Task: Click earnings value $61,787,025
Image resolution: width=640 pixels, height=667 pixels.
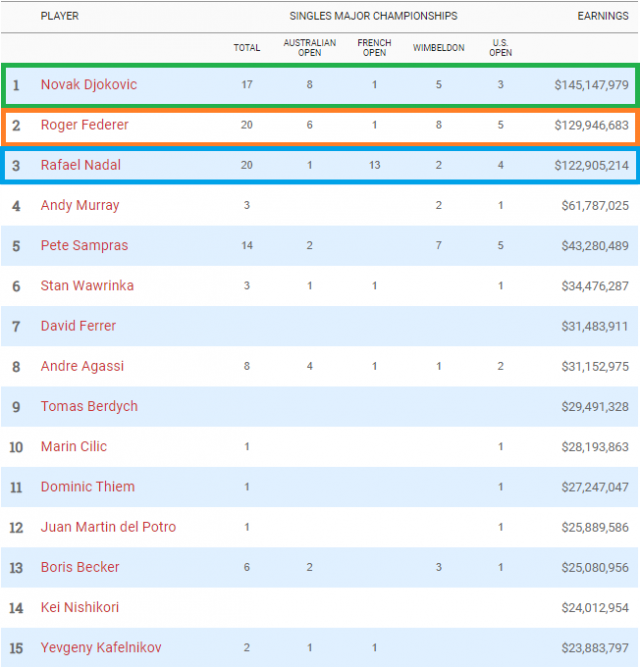Action: tap(595, 206)
